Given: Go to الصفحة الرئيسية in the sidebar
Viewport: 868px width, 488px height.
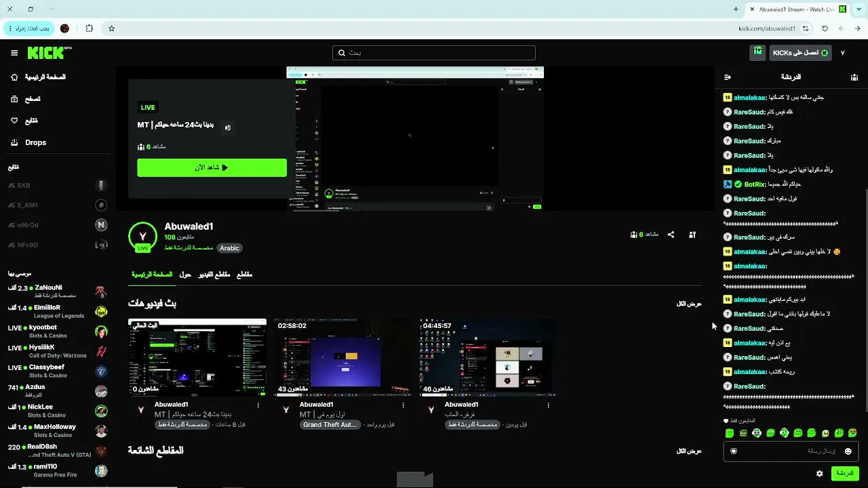Looking at the screenshot, I should coord(37,77).
